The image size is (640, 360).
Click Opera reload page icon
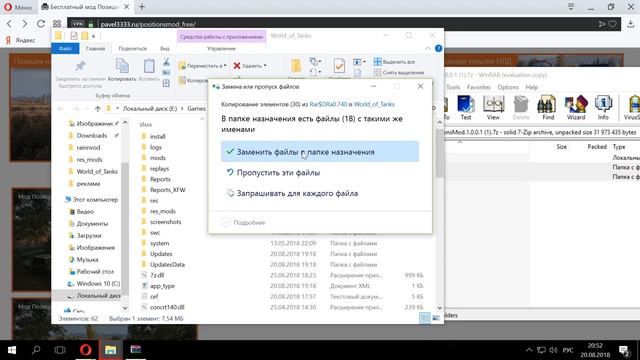point(41,24)
